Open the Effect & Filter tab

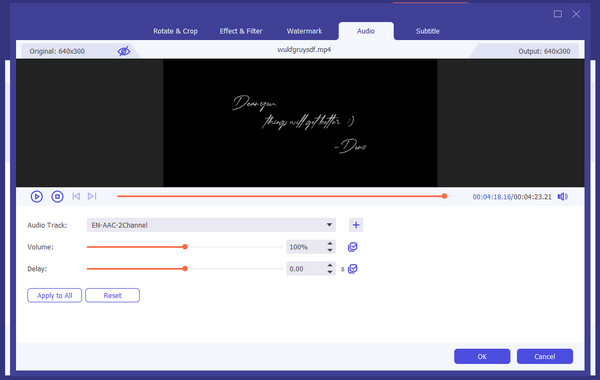tap(241, 31)
